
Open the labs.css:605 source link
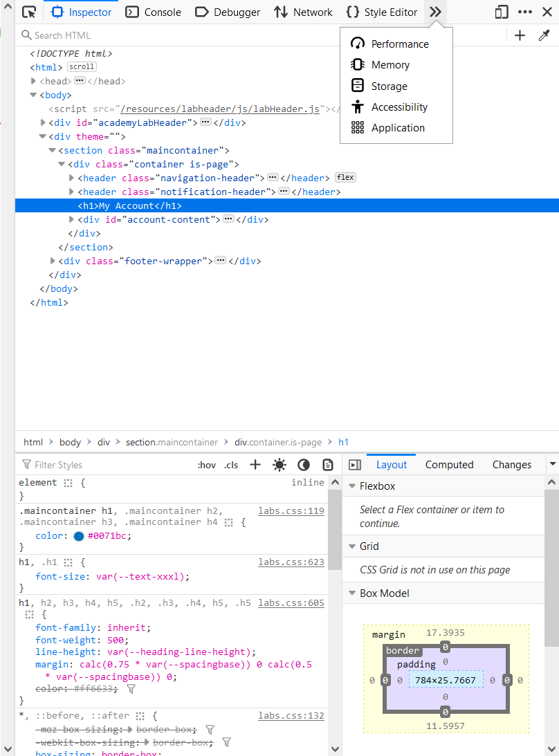291,602
